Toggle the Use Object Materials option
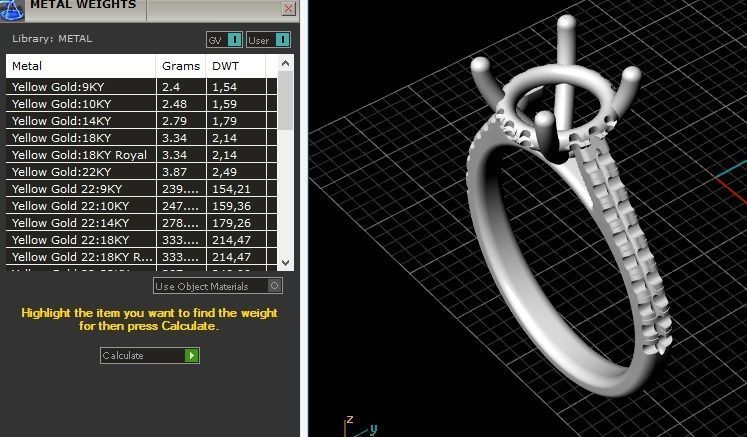The image size is (747, 437). pyautogui.click(x=218, y=286)
